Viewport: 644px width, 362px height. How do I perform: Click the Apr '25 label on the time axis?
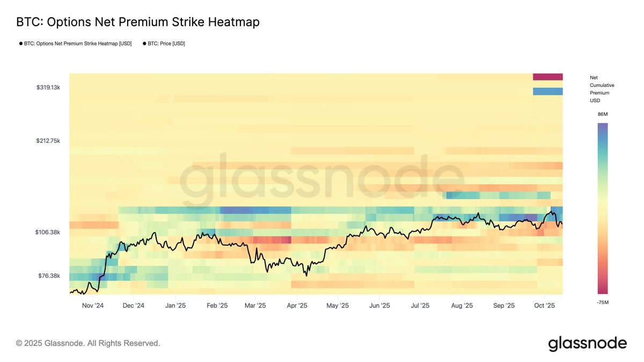click(296, 306)
